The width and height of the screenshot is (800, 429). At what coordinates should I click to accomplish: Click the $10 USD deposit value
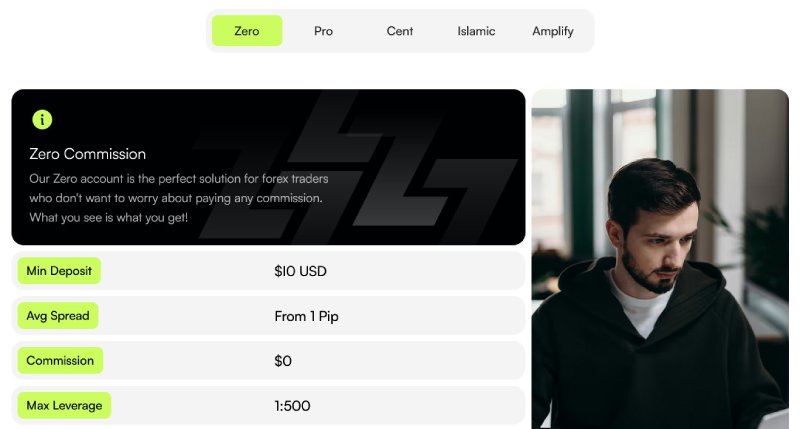coord(301,271)
